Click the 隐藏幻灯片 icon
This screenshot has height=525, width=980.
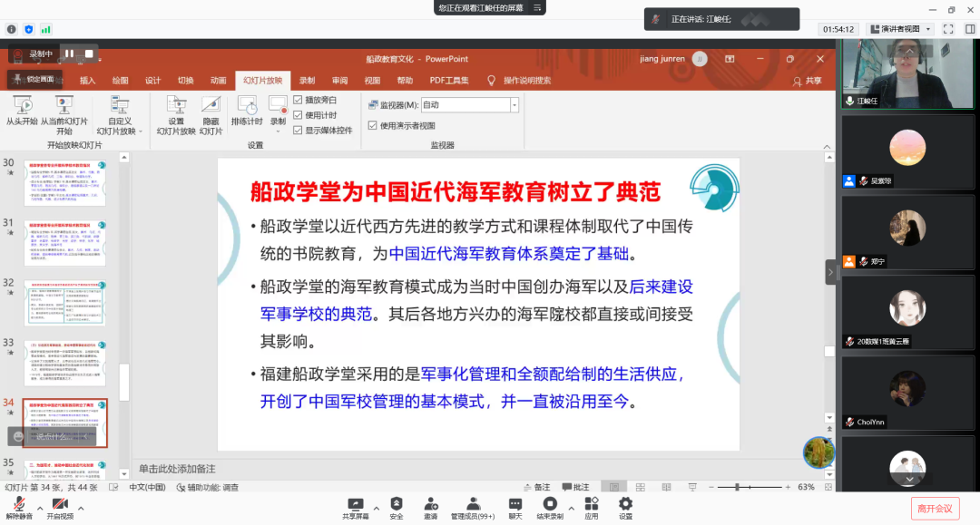(211, 106)
